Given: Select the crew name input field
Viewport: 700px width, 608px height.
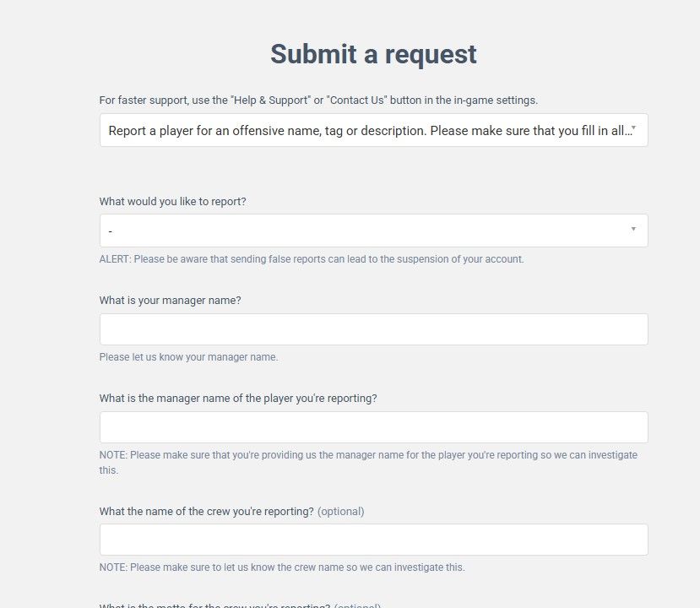Looking at the screenshot, I should (373, 540).
